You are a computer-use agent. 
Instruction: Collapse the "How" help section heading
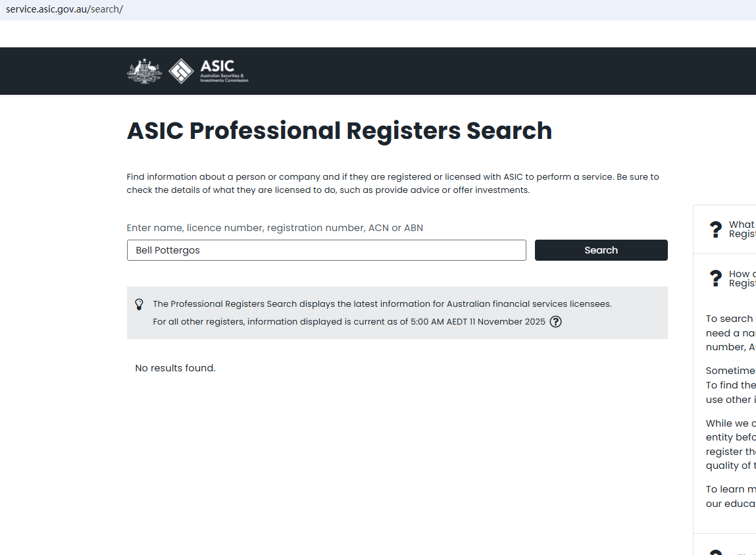(x=742, y=278)
